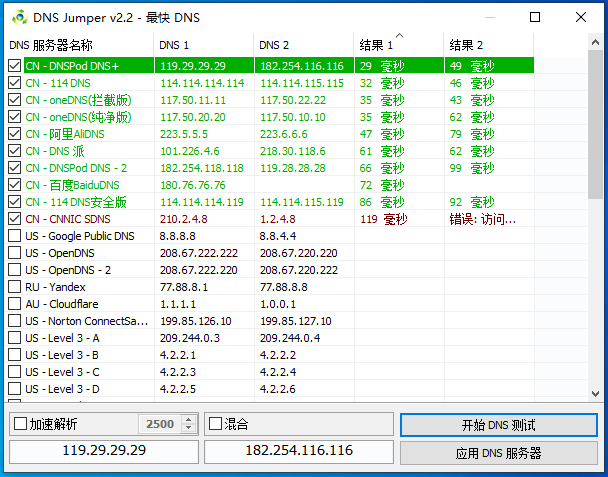Enable the 加速解析 checkbox
This screenshot has height=477, width=608.
point(20,423)
